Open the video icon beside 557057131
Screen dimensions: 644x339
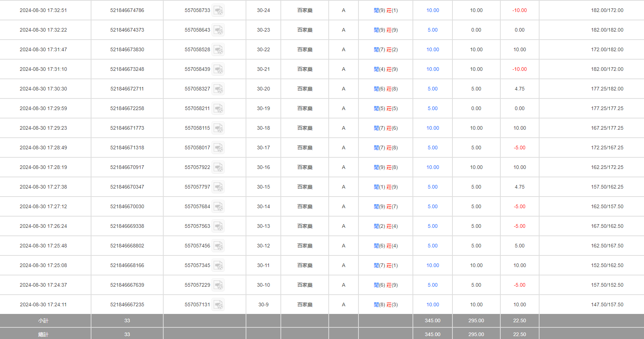tap(218, 305)
